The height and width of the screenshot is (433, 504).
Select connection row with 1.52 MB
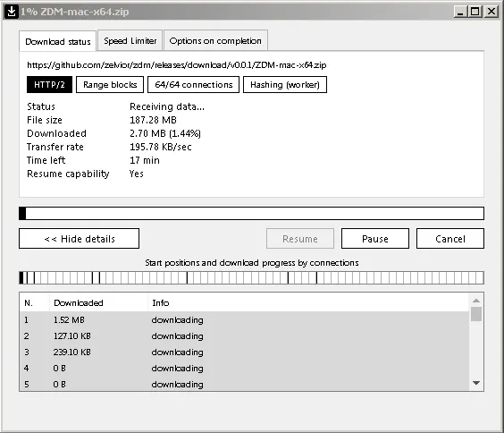(x=244, y=319)
